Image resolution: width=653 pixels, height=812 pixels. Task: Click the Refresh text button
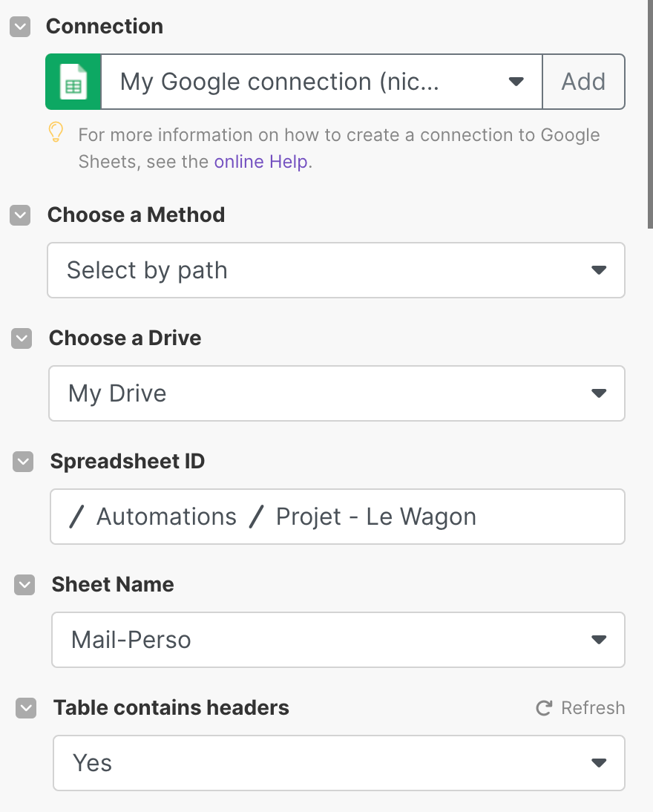593,708
